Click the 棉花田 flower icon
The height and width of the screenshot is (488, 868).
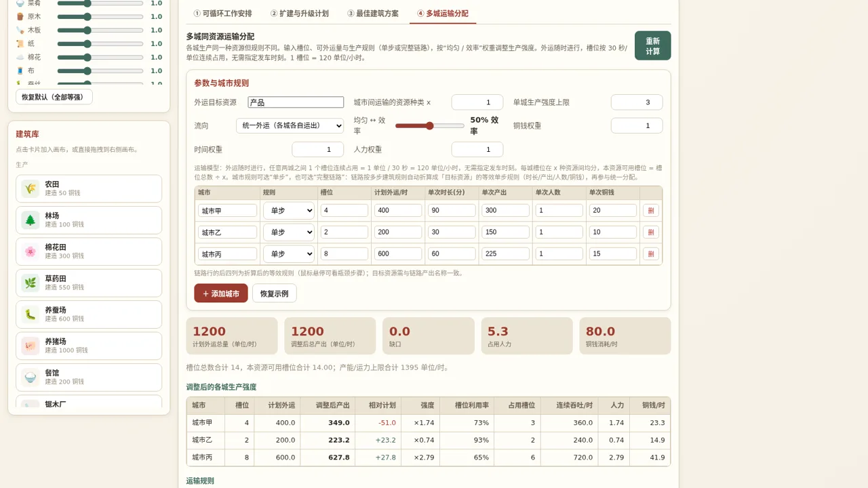point(30,251)
